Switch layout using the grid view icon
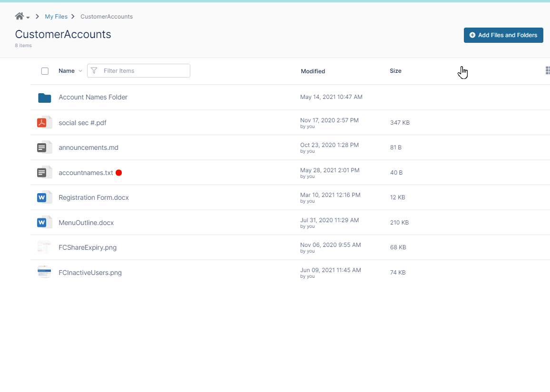This screenshot has width=550, height=392. click(x=547, y=71)
